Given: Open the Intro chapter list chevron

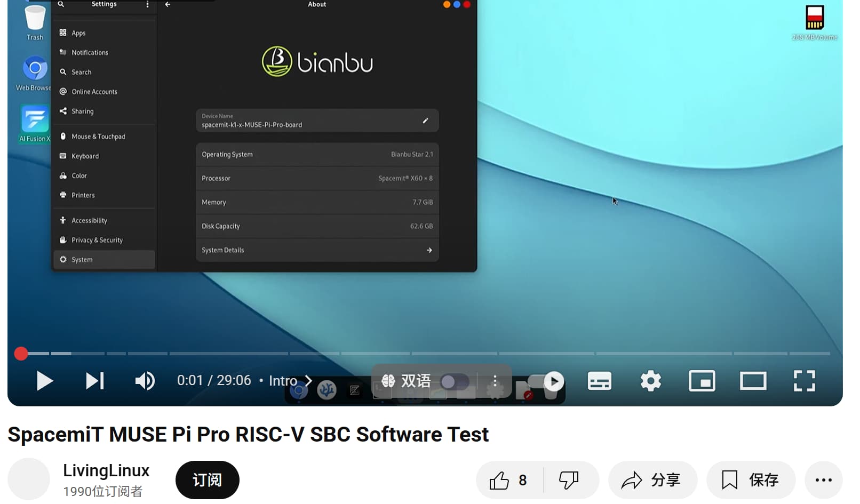Looking at the screenshot, I should (x=308, y=381).
